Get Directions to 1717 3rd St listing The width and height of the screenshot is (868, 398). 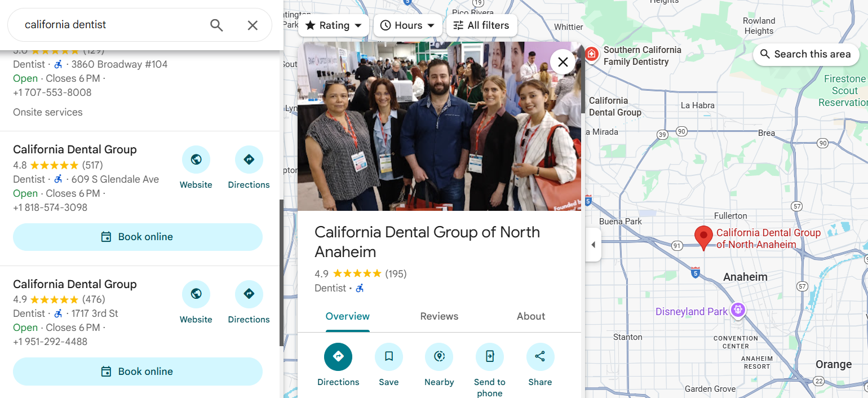[x=249, y=295]
